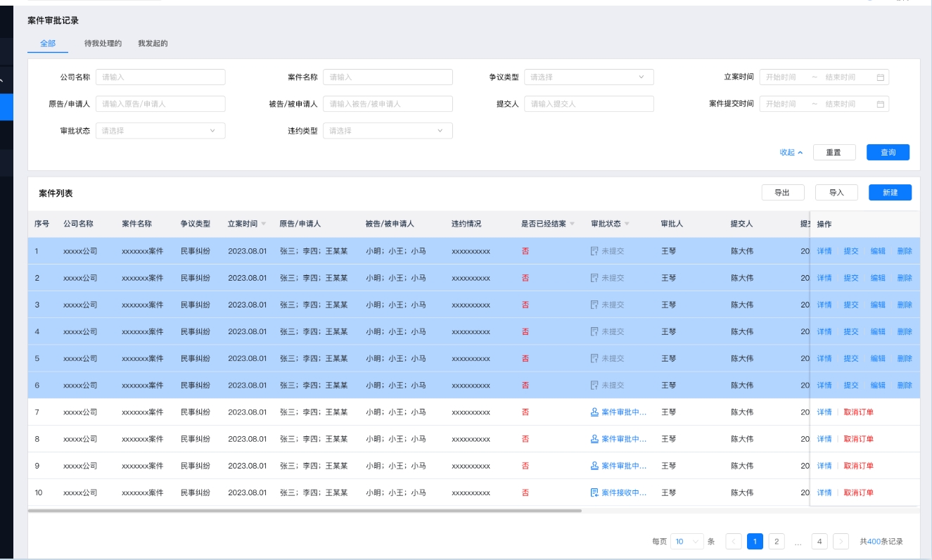Click 提交 link in row 2
This screenshot has height=560, width=932.
coord(851,278)
